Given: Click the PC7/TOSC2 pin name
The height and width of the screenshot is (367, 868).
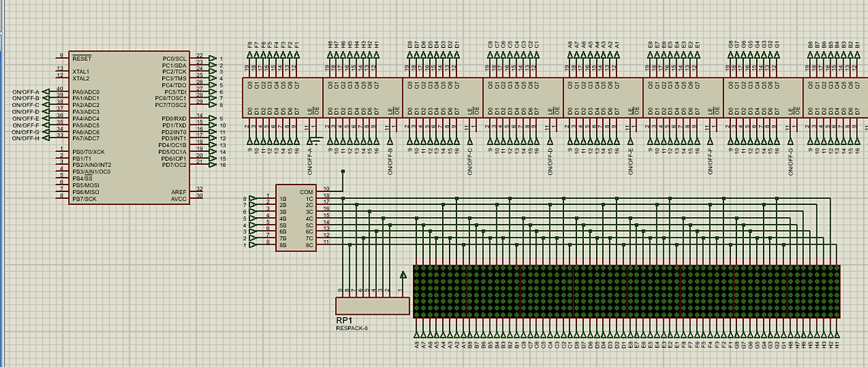Looking at the screenshot, I should (170, 105).
